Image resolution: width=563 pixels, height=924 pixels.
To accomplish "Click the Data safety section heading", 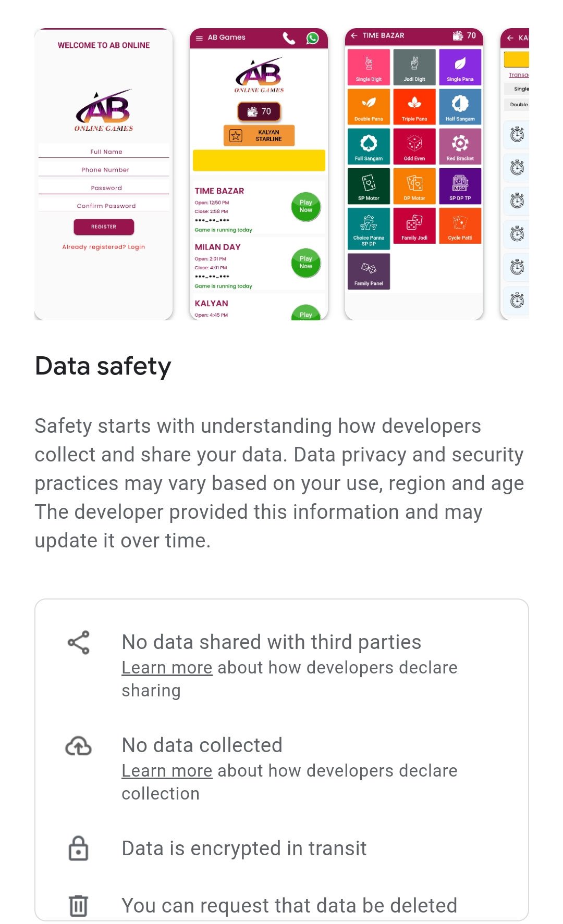I will coord(103,366).
